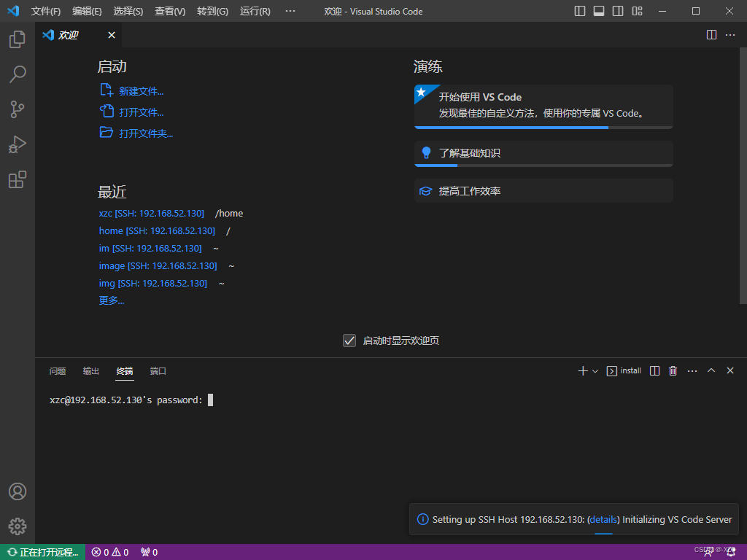Open the Accounts icon in the activity bar
Image resolution: width=747 pixels, height=560 pixels.
coord(18,491)
